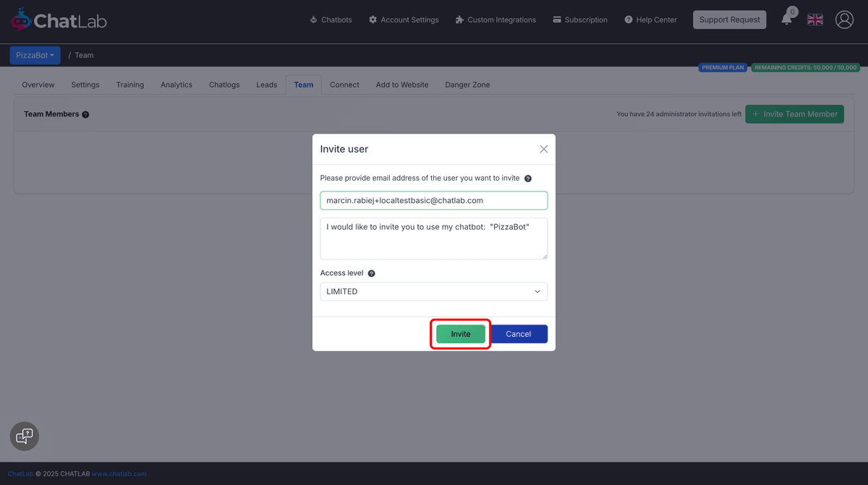Click the invite email address input field
This screenshot has height=485, width=868.
click(433, 200)
